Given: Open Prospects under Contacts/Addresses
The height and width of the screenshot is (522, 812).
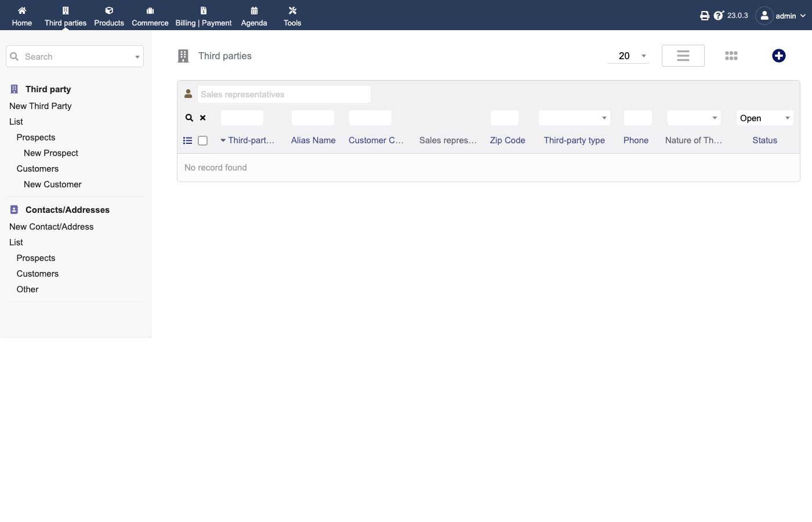Looking at the screenshot, I should click(36, 258).
